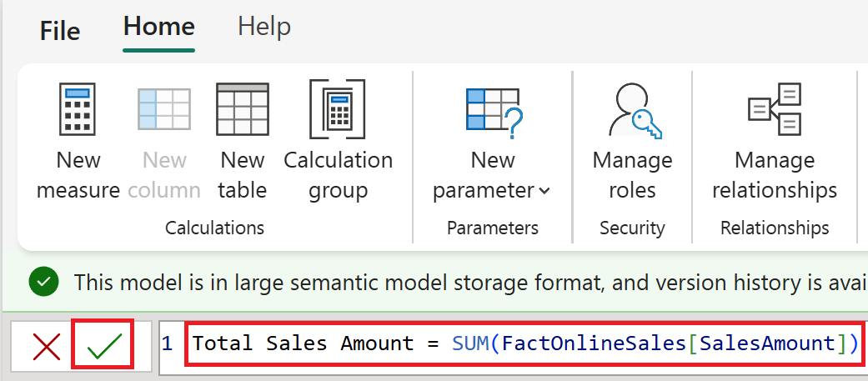Click the New measure calculator icon
The image size is (868, 381).
coord(78,108)
